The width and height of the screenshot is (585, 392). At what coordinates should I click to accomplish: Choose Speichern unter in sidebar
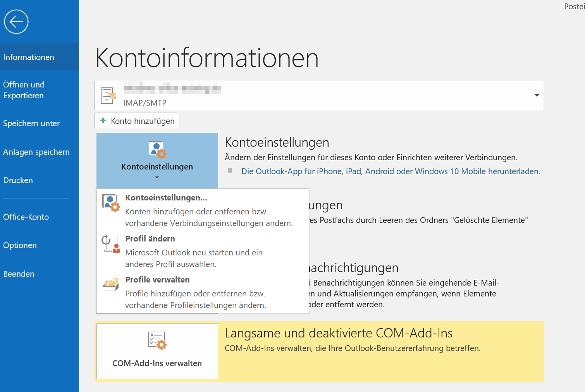pyautogui.click(x=31, y=123)
